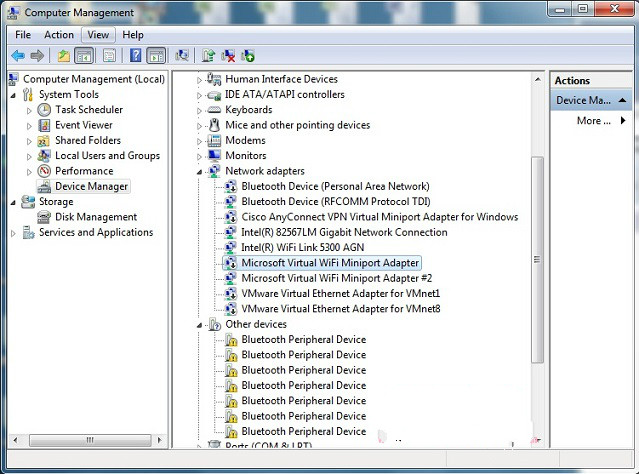
Task: Click the Event Viewer icon
Action: point(44,125)
